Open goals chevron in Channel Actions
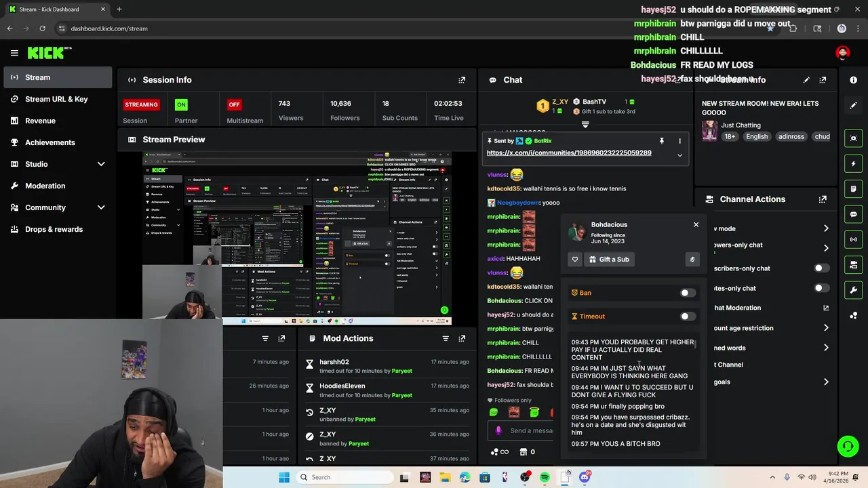 [826, 382]
